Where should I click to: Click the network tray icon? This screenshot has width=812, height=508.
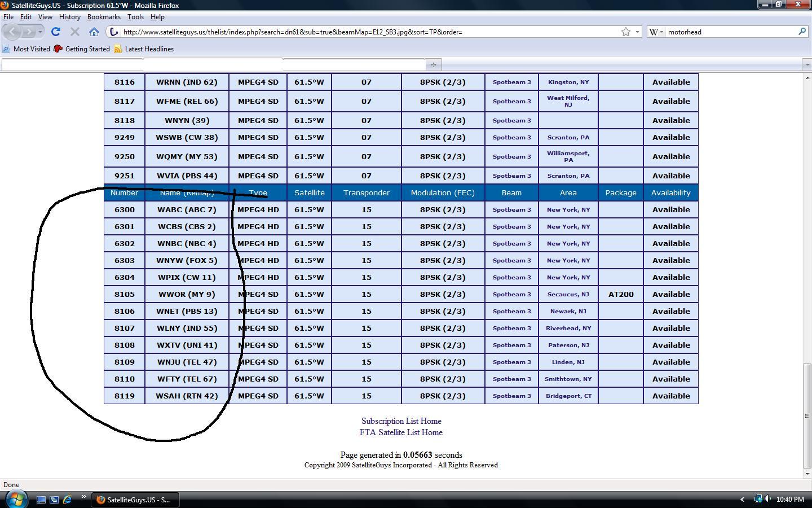pos(758,499)
